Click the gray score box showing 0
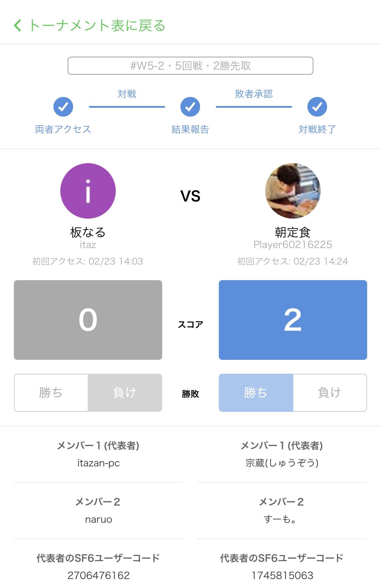 (88, 320)
